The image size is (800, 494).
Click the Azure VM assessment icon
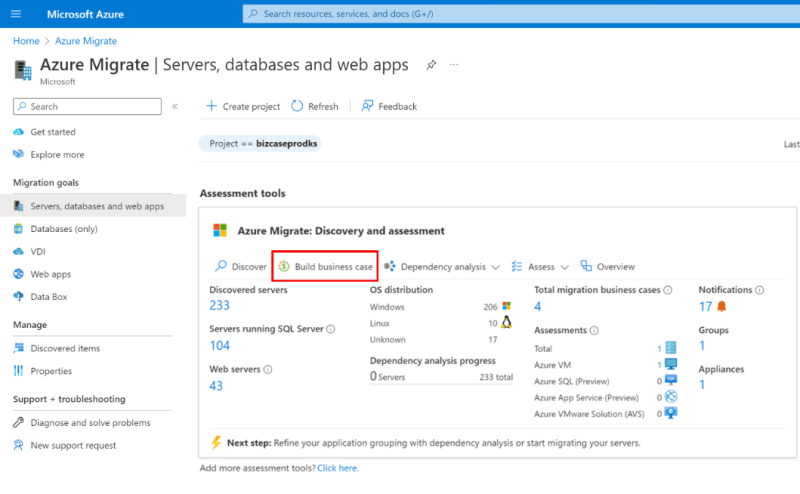coord(671,364)
